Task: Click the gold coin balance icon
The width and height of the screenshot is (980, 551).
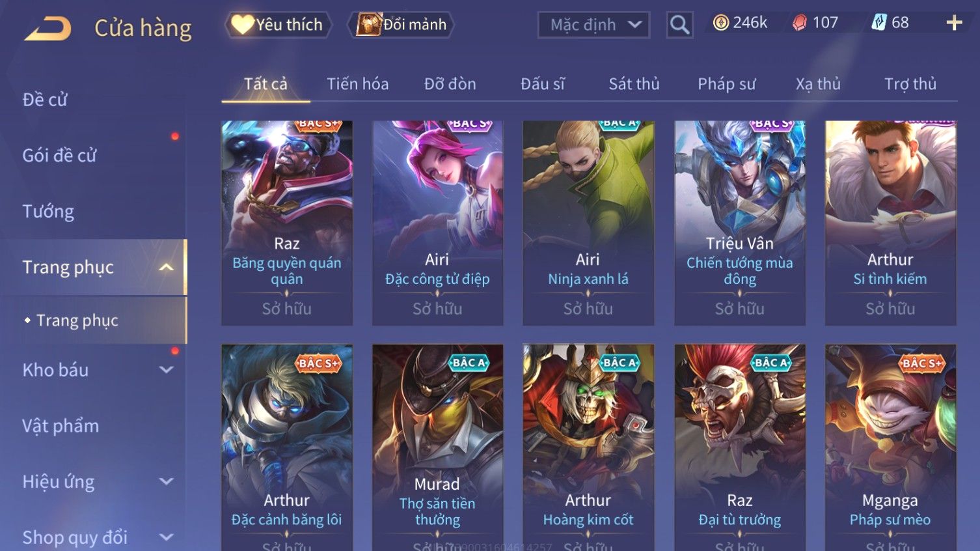Action: pos(720,23)
